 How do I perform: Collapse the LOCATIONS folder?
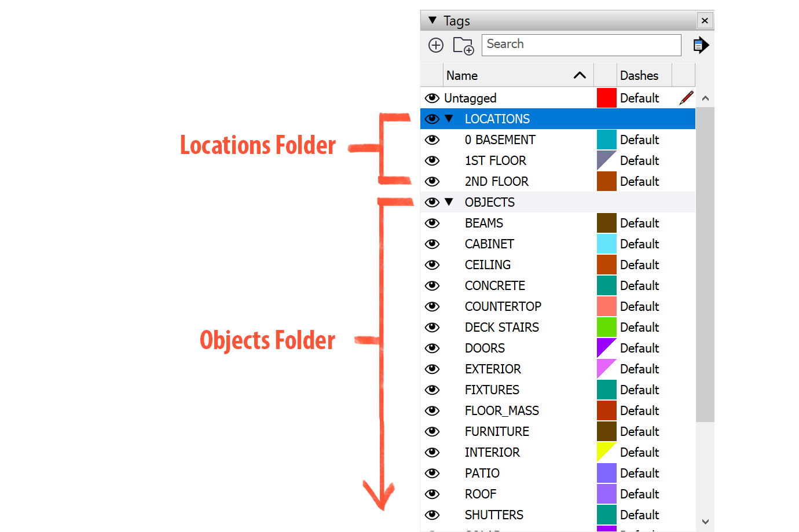point(449,119)
